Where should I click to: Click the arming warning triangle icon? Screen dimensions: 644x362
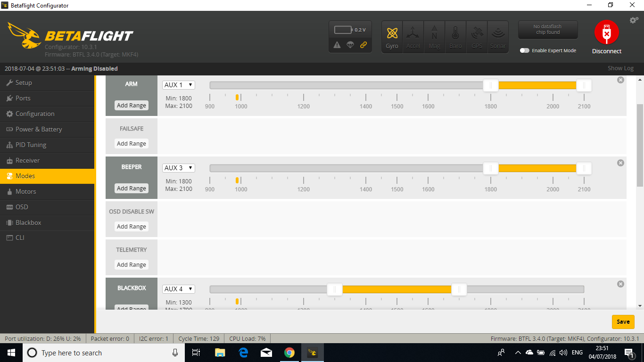pyautogui.click(x=337, y=45)
